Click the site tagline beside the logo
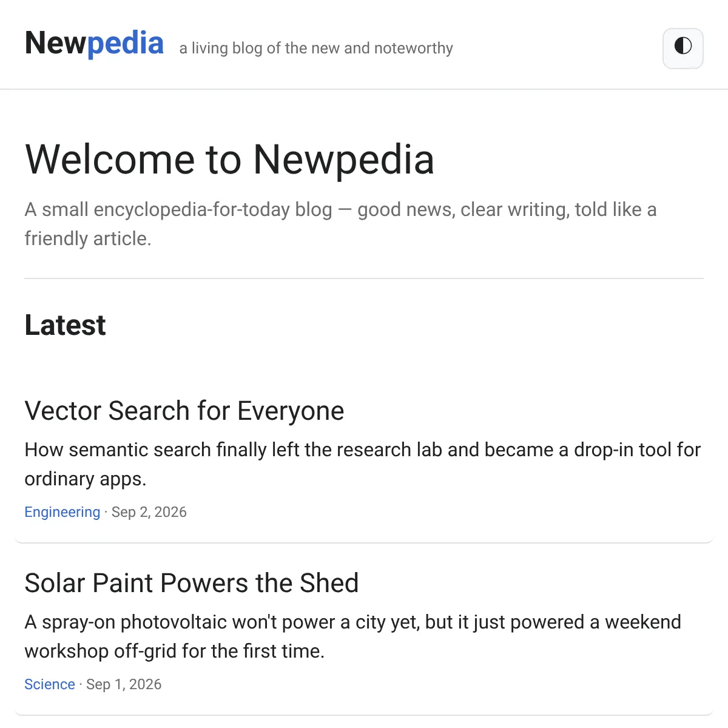 click(x=316, y=48)
